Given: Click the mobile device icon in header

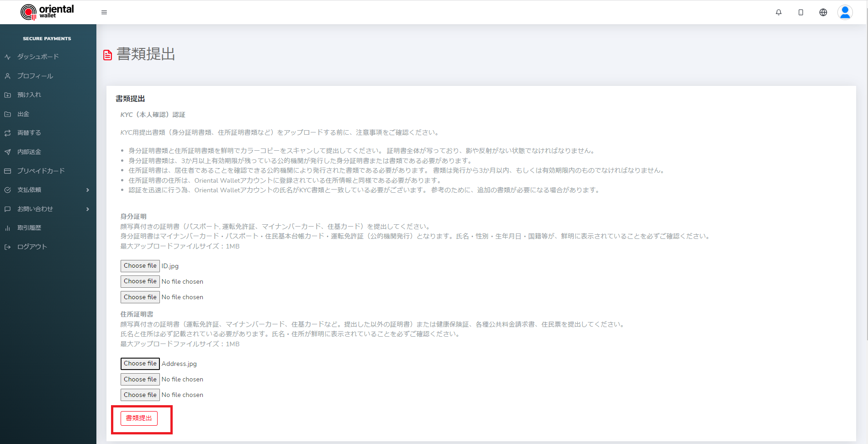Looking at the screenshot, I should pos(801,12).
